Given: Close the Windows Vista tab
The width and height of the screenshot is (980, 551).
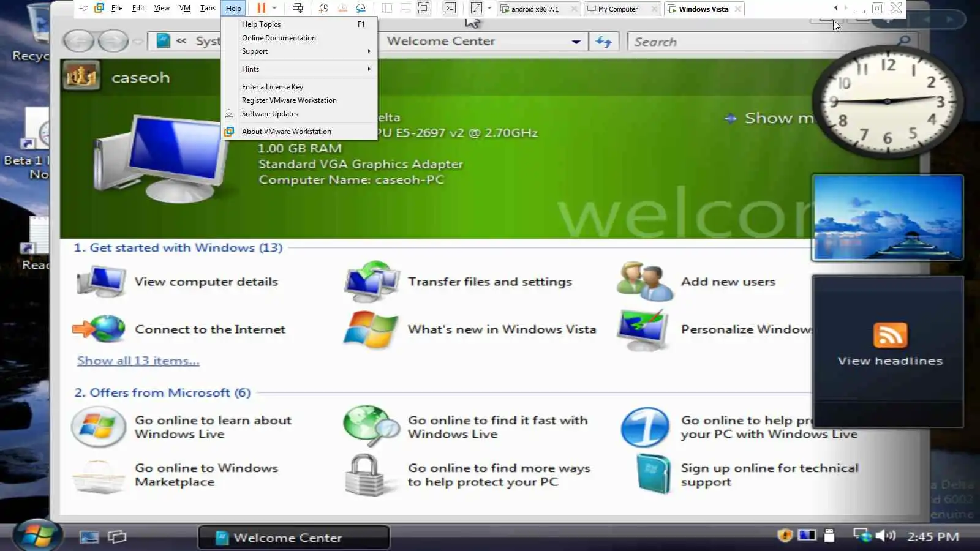Looking at the screenshot, I should (x=738, y=9).
